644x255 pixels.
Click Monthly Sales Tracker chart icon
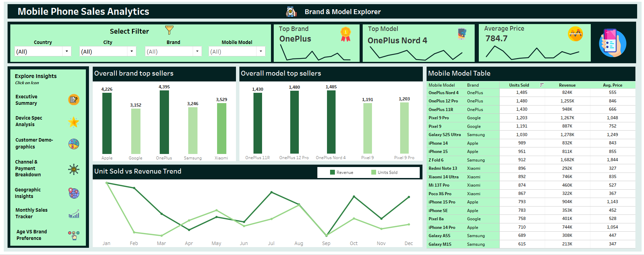point(74,214)
